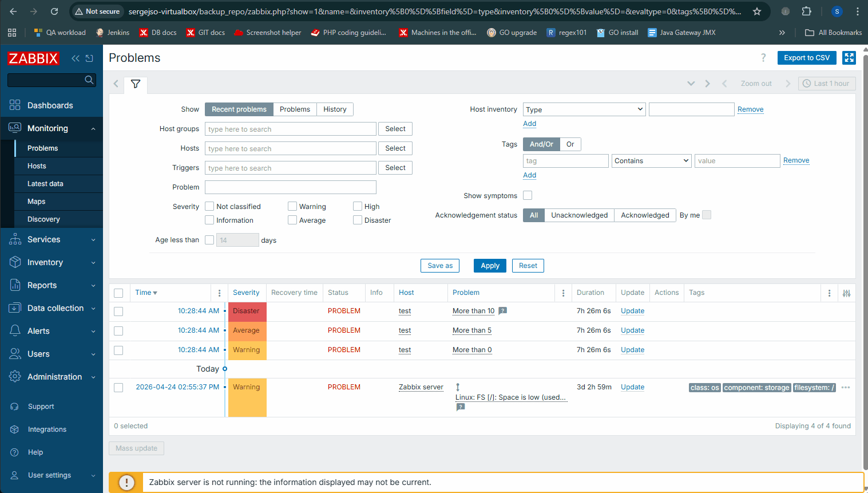Open the filter funnel tab

(x=136, y=84)
